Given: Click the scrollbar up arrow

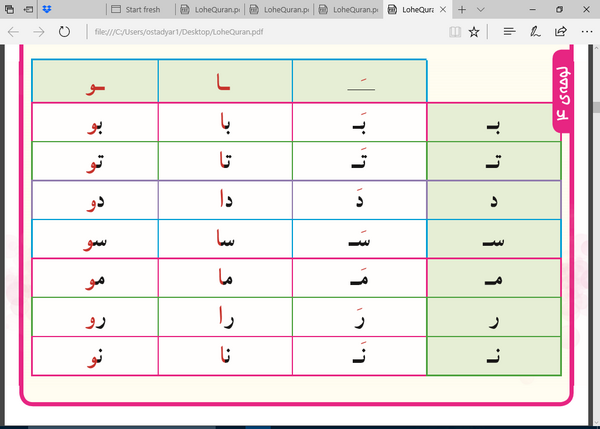Looking at the screenshot, I should (x=597, y=48).
